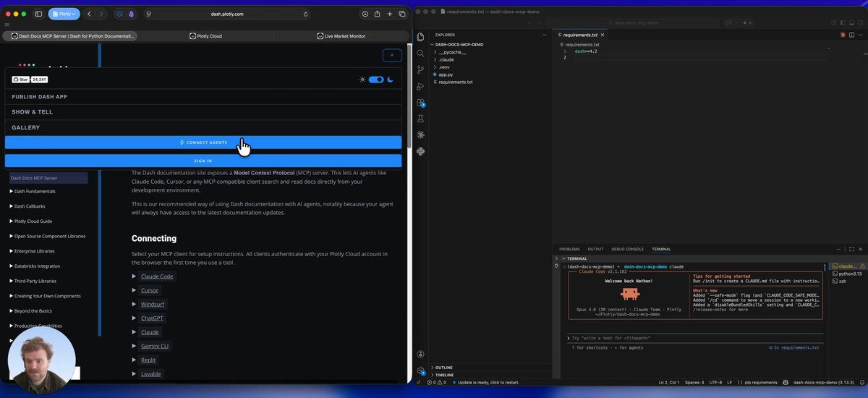The height and width of the screenshot is (398, 868).
Task: Switch to the Live Market Monitor tab
Action: tap(341, 35)
